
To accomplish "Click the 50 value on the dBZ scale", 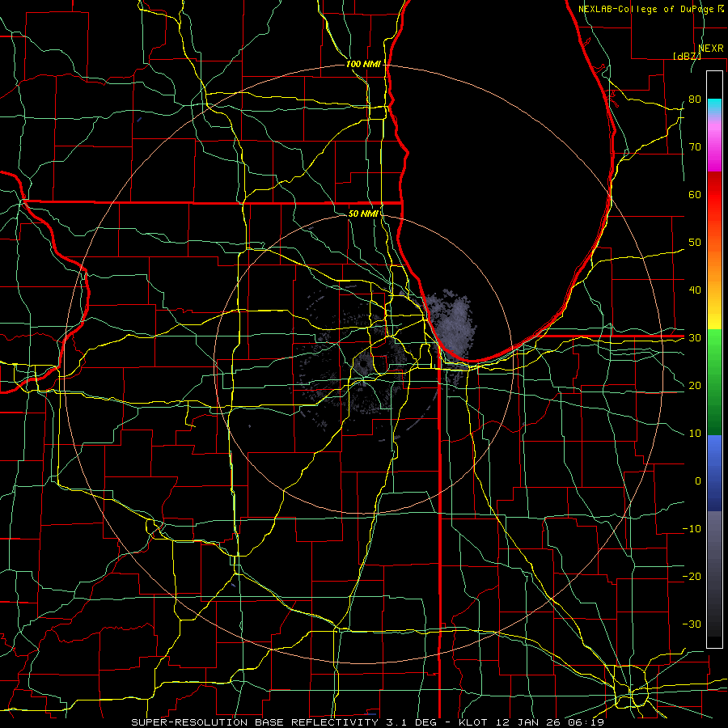I will pos(695,243).
